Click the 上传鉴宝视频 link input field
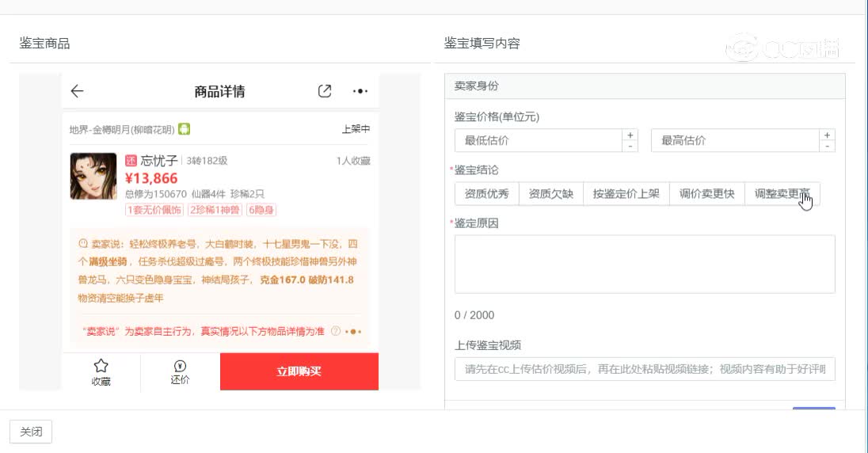Screen dimensions: 868x453 tap(645, 369)
